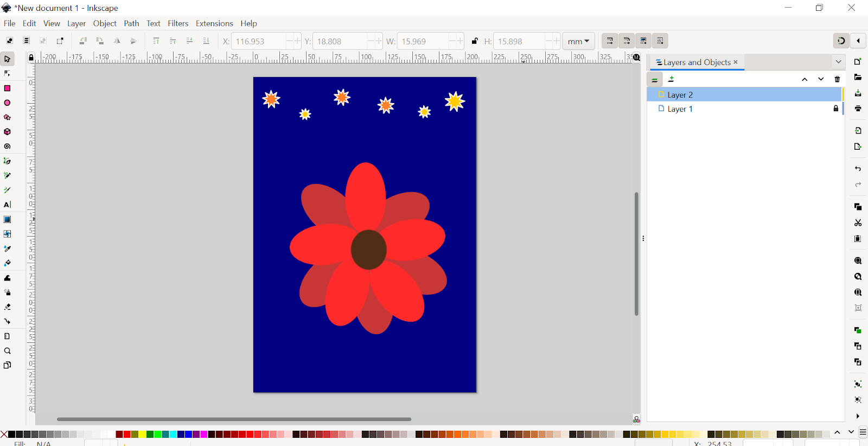
Task: Select the Gradient tool
Action: pyautogui.click(x=8, y=219)
